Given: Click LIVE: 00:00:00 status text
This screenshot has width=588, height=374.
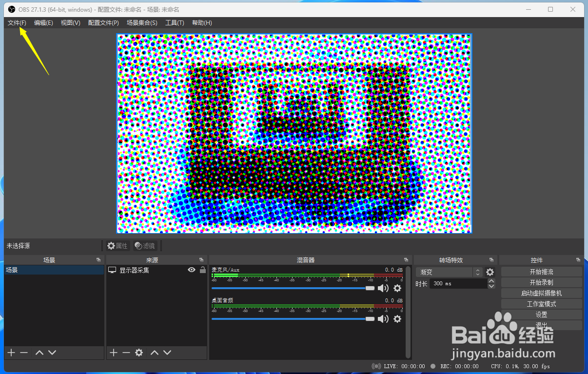Looking at the screenshot, I should 404,366.
